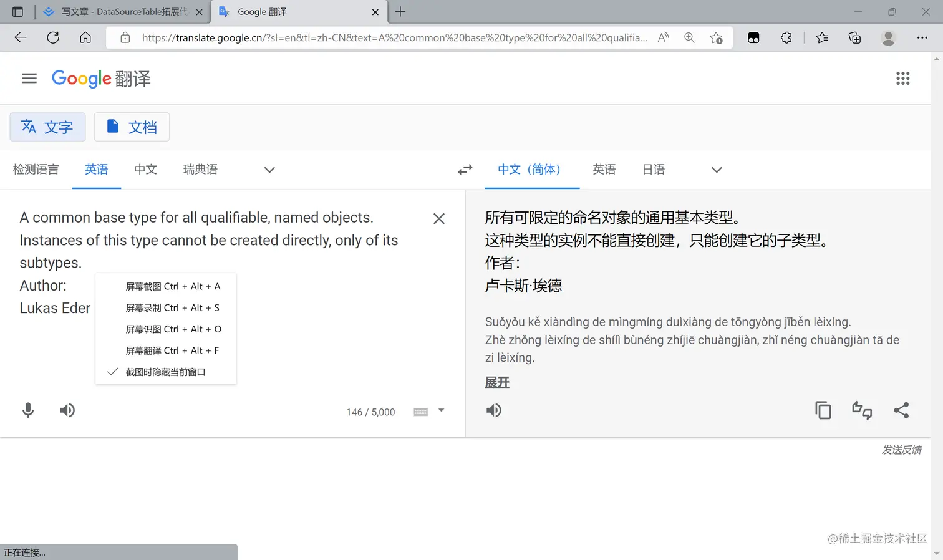Listen to the source text
943x560 pixels.
click(67, 410)
